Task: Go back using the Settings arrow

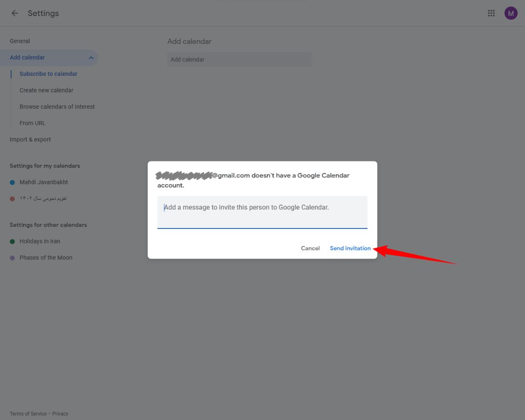Action: coord(15,13)
